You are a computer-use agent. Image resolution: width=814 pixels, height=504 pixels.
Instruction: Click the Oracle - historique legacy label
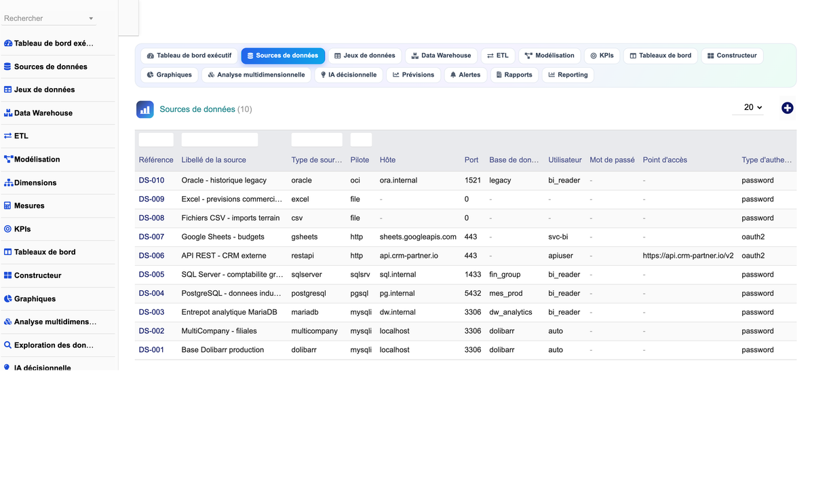click(224, 180)
